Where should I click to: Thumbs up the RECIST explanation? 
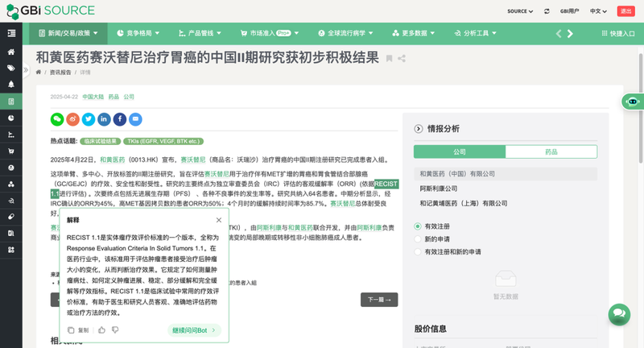[101, 329]
